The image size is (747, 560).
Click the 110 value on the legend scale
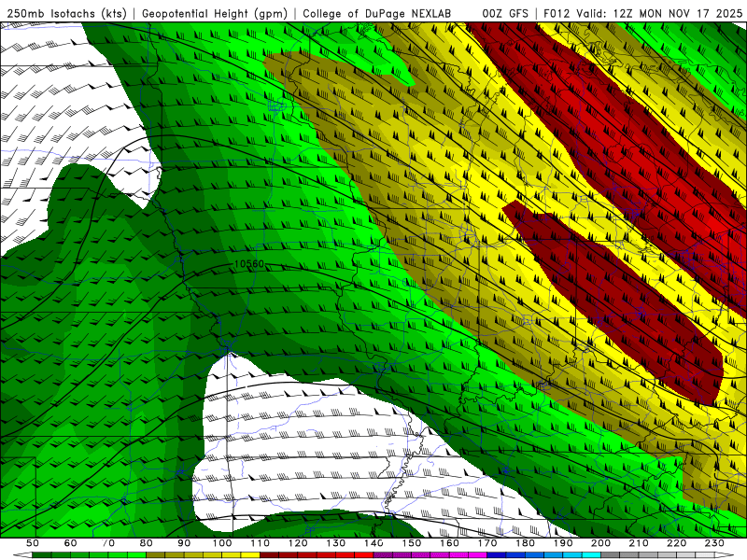(261, 543)
